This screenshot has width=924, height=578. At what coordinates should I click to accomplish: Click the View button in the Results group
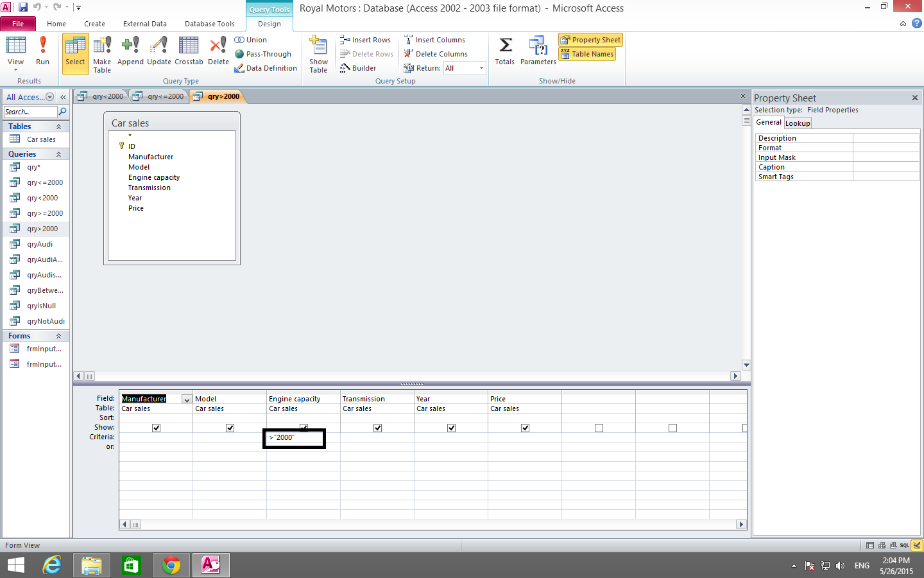tap(15, 53)
